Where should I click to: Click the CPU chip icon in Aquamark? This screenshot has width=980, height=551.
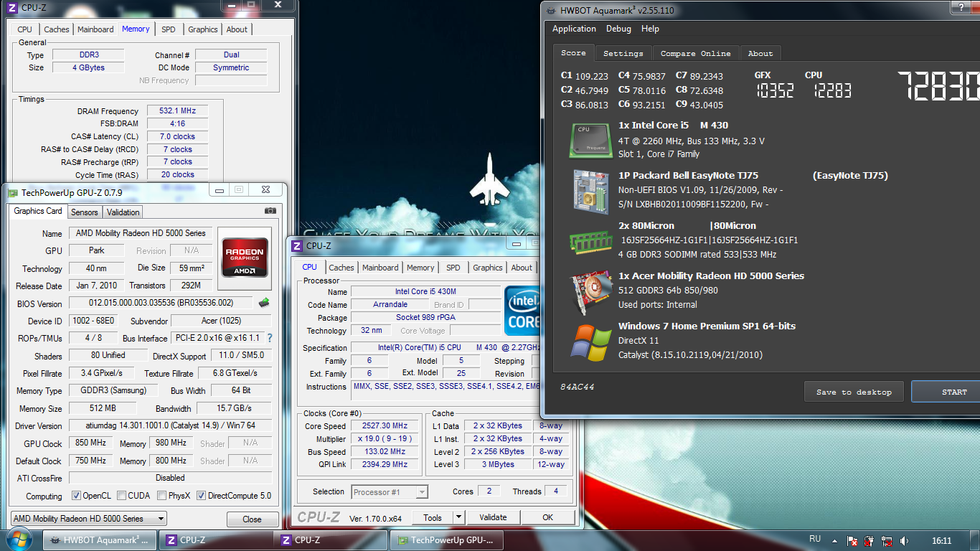tap(591, 140)
